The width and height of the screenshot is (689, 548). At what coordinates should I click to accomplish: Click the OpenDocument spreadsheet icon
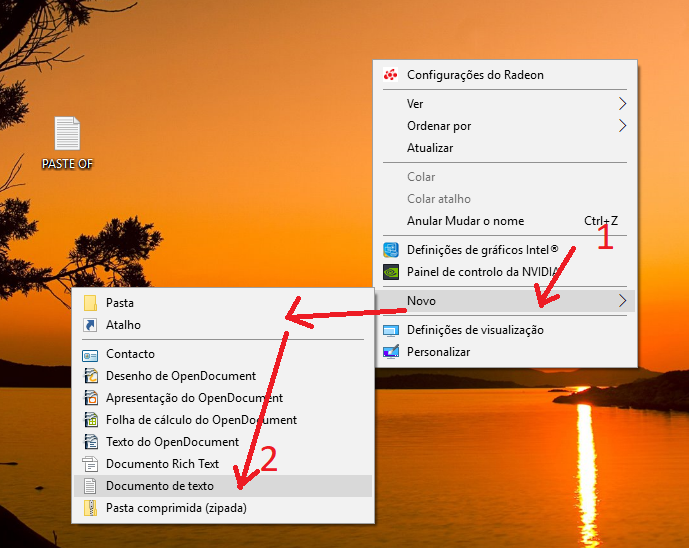[91, 420]
